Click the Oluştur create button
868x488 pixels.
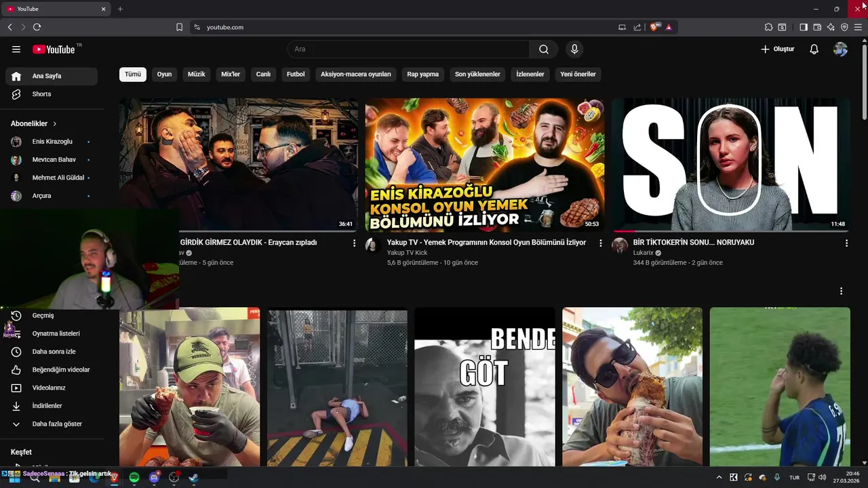[x=777, y=49]
